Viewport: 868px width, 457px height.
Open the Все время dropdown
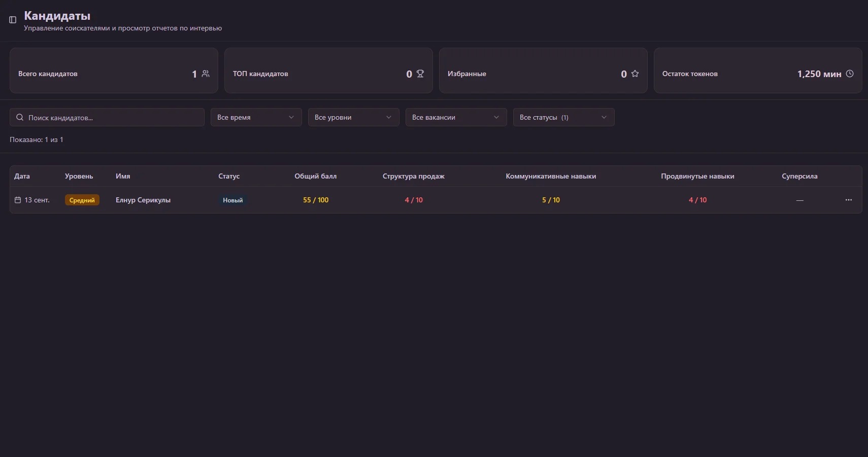pos(256,117)
